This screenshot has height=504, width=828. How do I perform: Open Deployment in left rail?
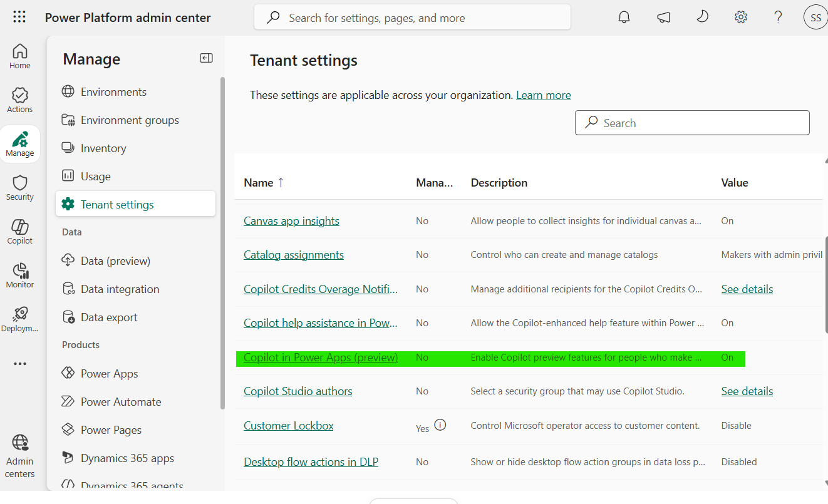(20, 319)
